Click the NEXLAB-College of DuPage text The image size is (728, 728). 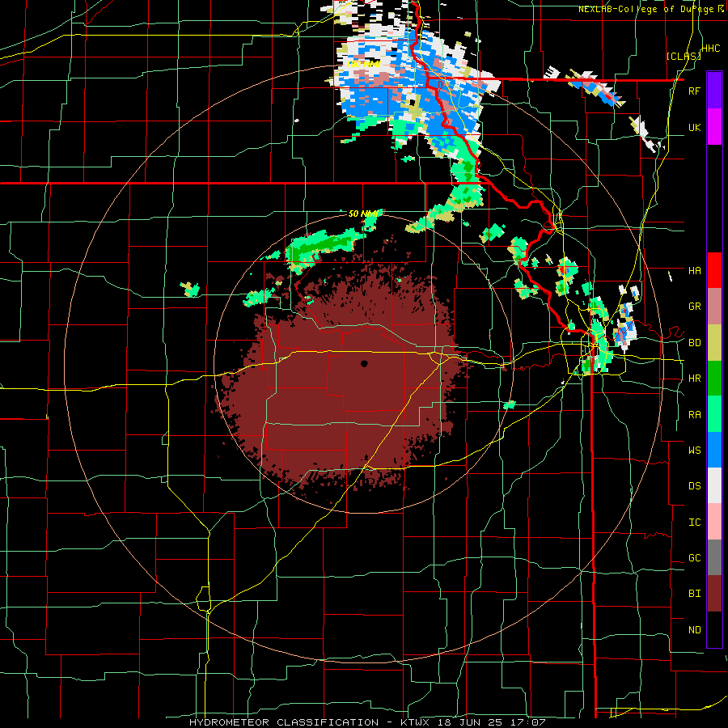pyautogui.click(x=646, y=9)
